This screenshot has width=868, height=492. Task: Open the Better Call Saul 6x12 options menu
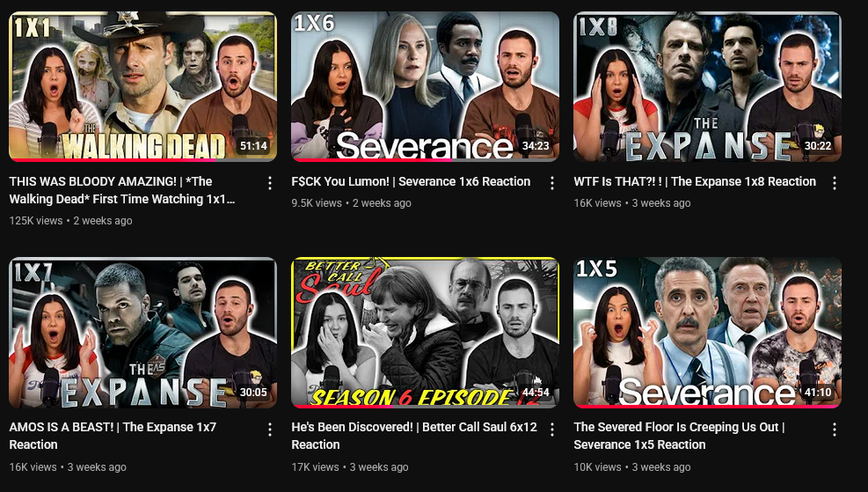point(552,429)
